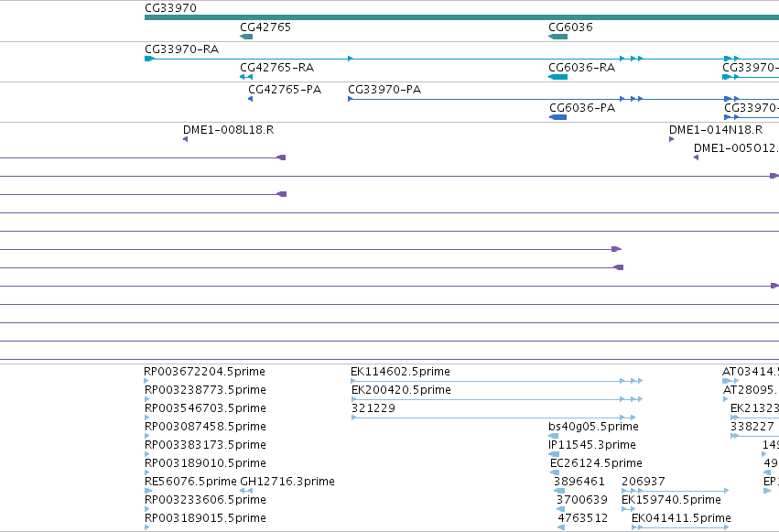This screenshot has width=779, height=532.
Task: Click the RP003546703.5prime label
Action: (x=205, y=408)
